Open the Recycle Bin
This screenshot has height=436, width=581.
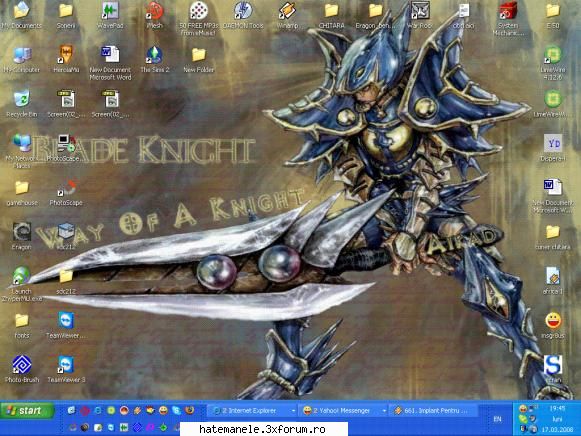(21, 104)
